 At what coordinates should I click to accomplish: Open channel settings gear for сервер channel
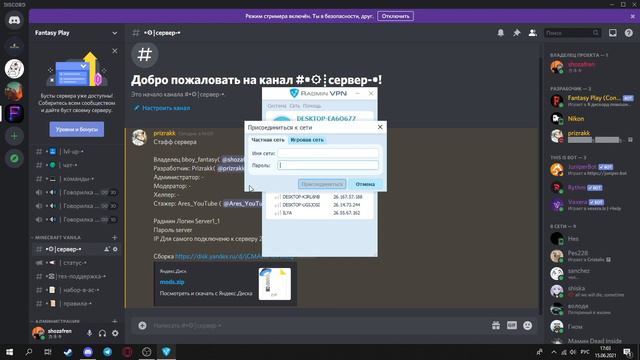(x=115, y=249)
